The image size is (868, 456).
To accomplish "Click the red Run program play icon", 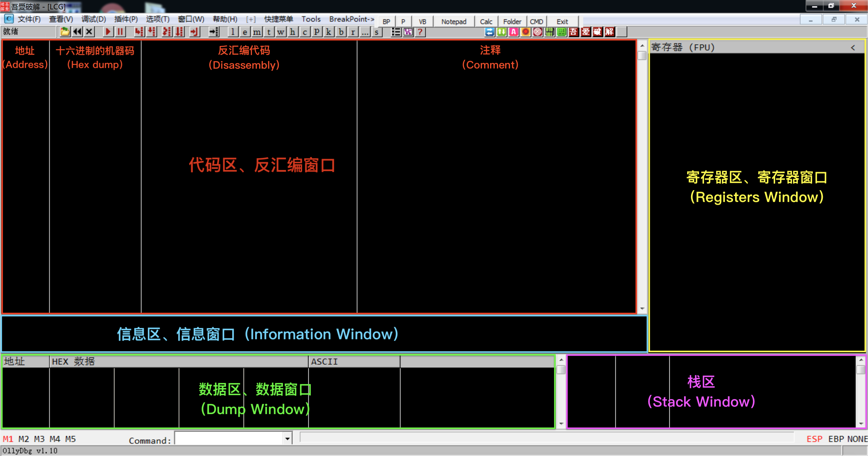I will [108, 32].
